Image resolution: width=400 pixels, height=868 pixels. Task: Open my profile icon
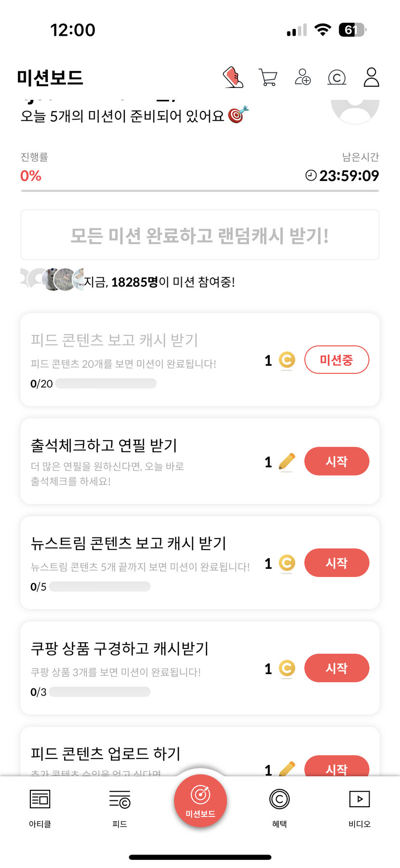(x=371, y=77)
